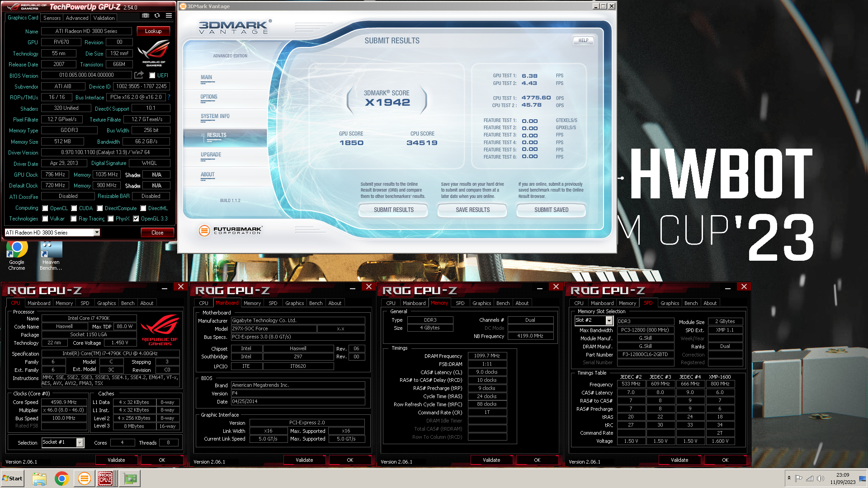
Task: Click the network signal tray icon
Action: point(810,479)
